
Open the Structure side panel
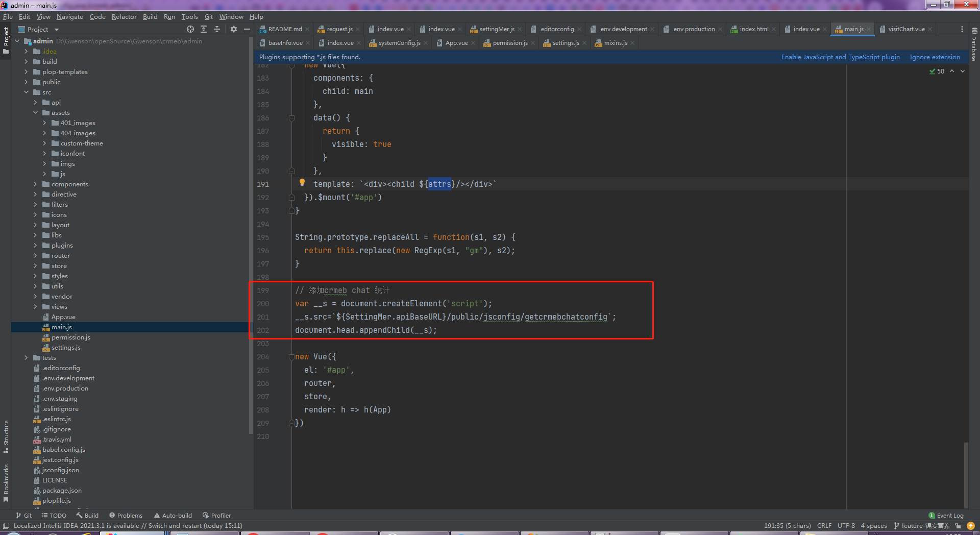[6, 436]
